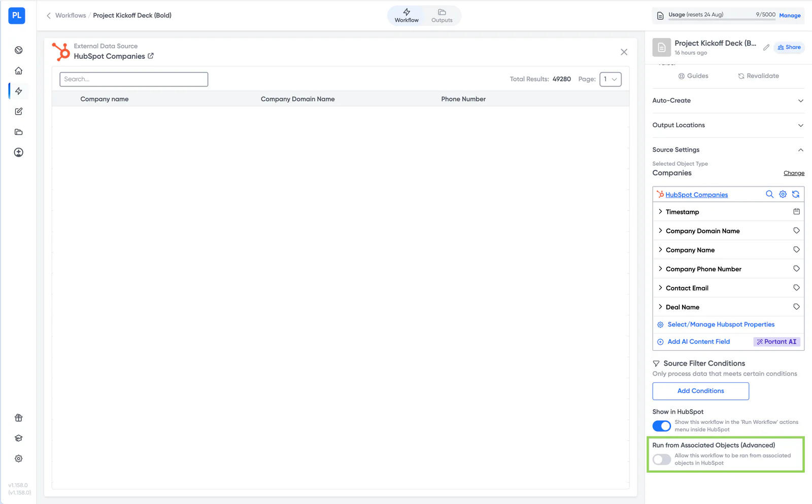
Task: Open HubSpot Companies external link icon
Action: coord(151,56)
